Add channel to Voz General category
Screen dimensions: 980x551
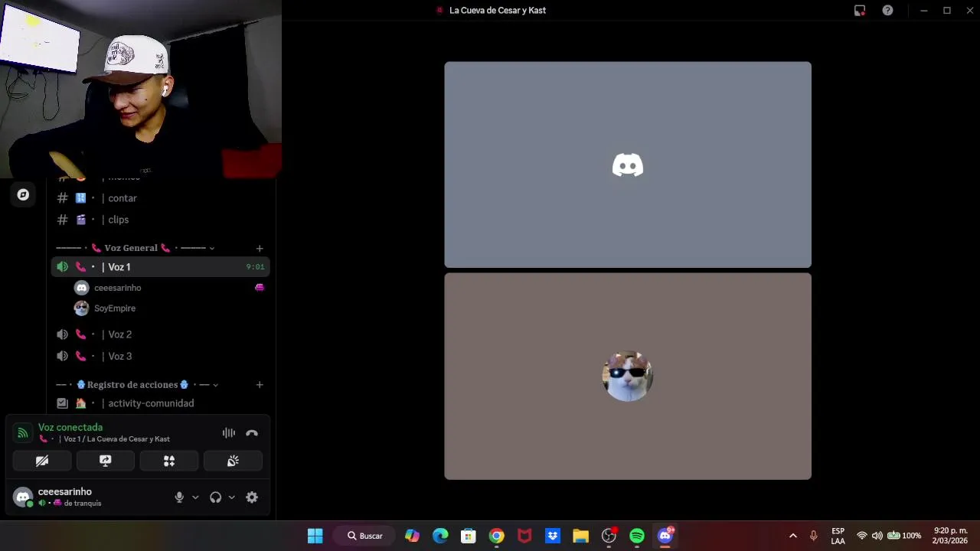click(260, 248)
